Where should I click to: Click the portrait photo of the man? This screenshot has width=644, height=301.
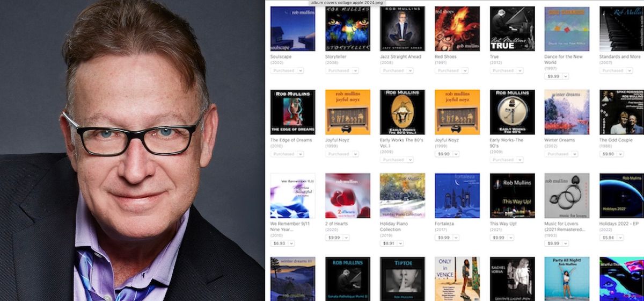[x=132, y=150]
